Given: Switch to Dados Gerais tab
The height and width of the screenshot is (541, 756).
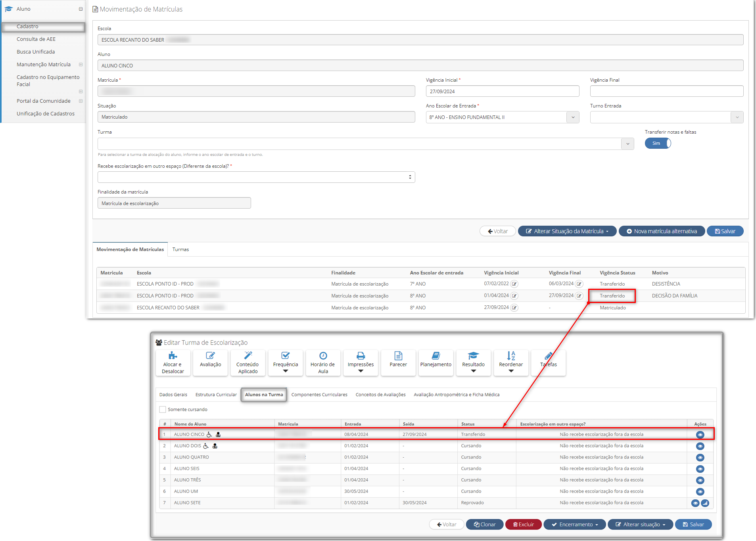Looking at the screenshot, I should [x=173, y=395].
